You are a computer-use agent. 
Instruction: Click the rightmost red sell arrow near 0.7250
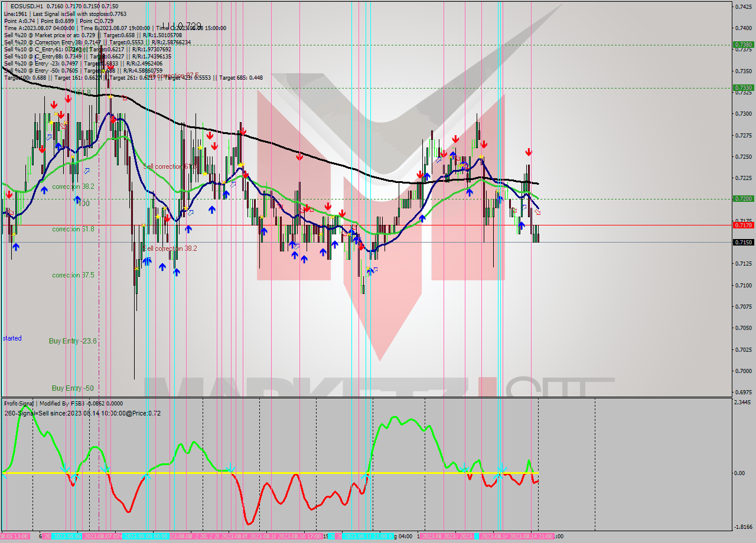pyautogui.click(x=529, y=151)
